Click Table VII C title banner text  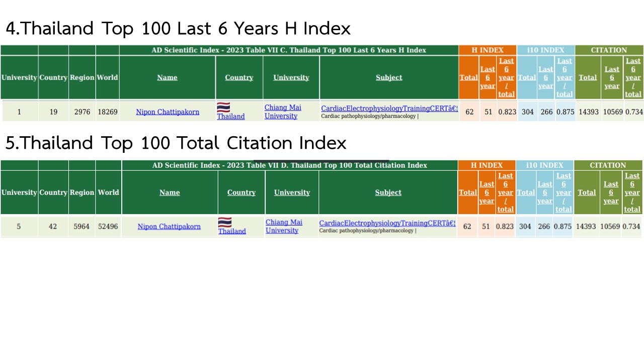pos(289,50)
